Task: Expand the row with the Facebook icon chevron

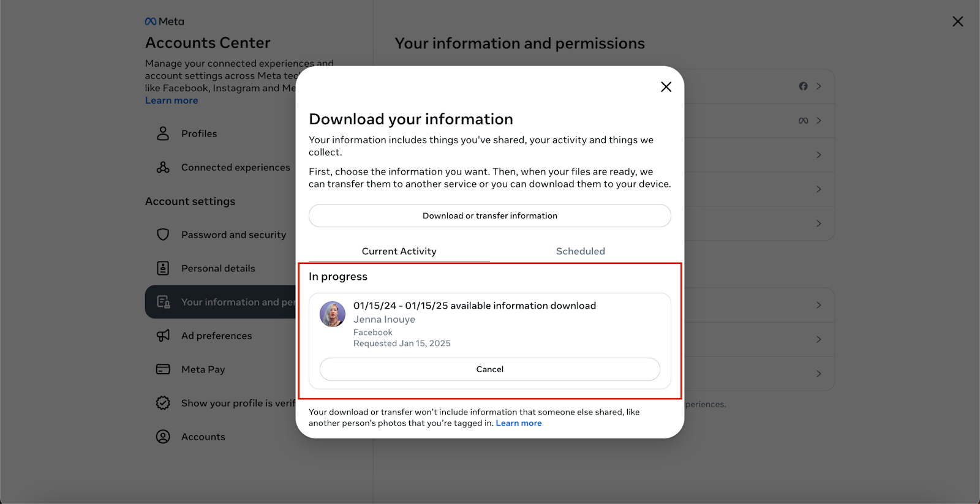Action: (x=819, y=86)
